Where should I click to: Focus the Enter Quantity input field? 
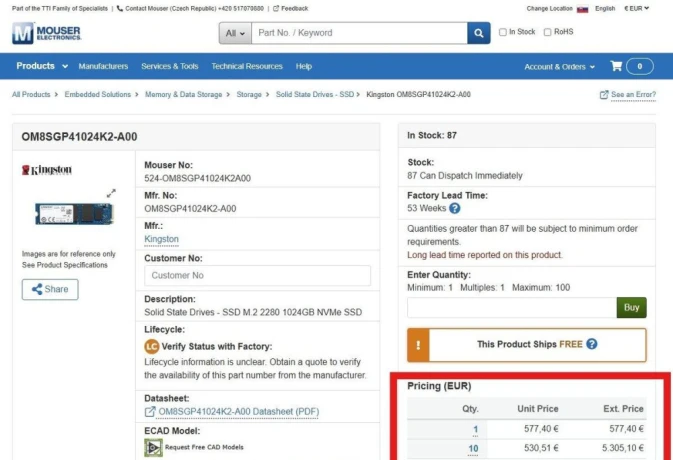512,308
